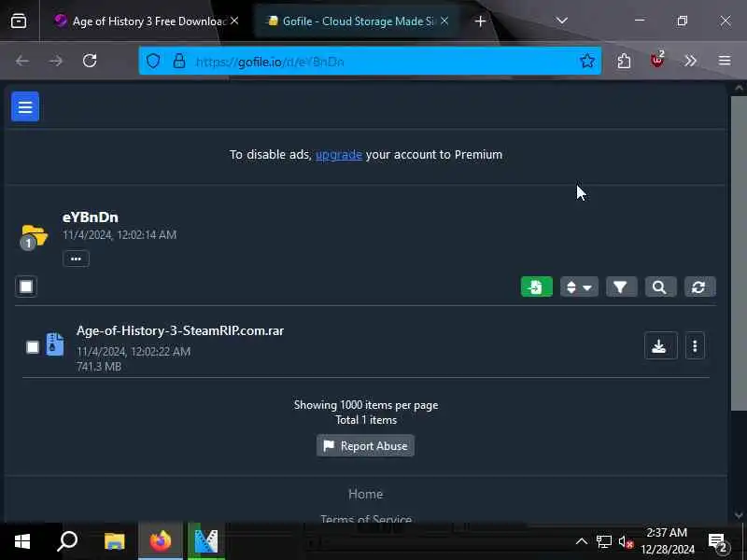Select the Gofile Cloud Storage tab

[x=353, y=21]
